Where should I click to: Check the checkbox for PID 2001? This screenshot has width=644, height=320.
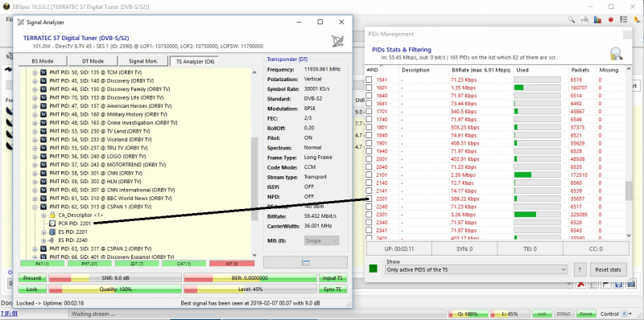pos(369,158)
